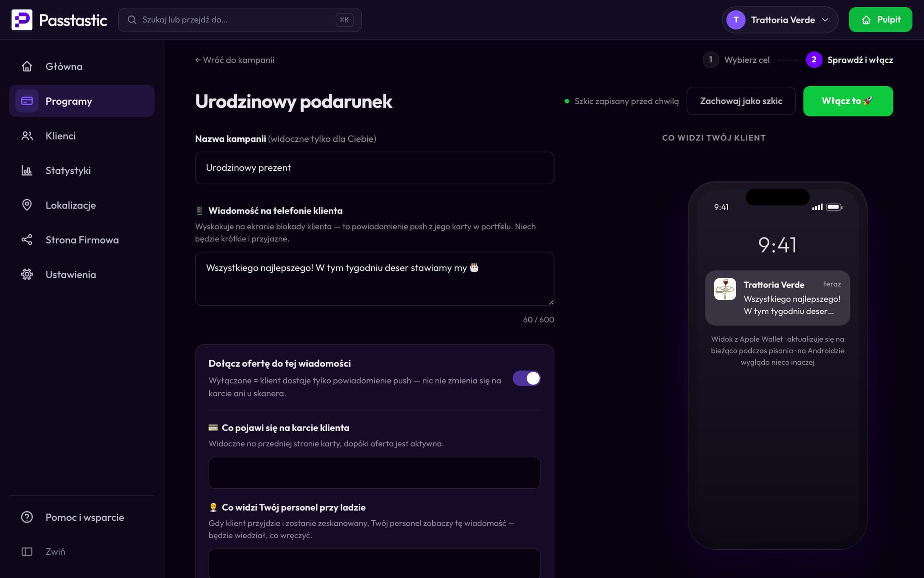Go to step 1 Wybierz cel
Image resolution: width=924 pixels, height=578 pixels.
click(736, 60)
